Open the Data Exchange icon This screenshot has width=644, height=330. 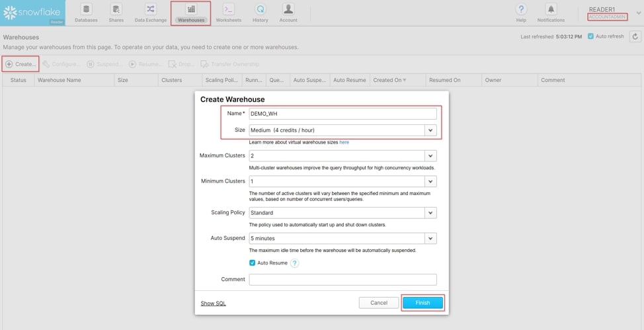pyautogui.click(x=151, y=9)
